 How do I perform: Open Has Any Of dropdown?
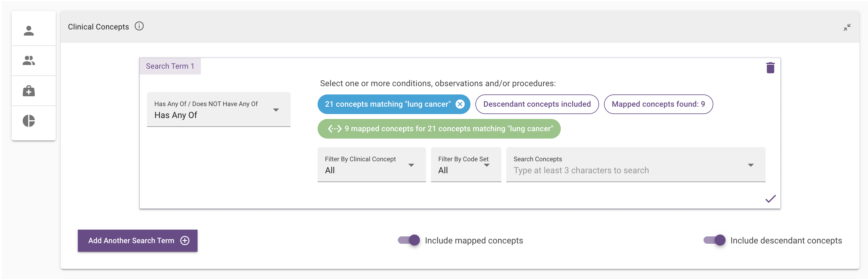(219, 109)
